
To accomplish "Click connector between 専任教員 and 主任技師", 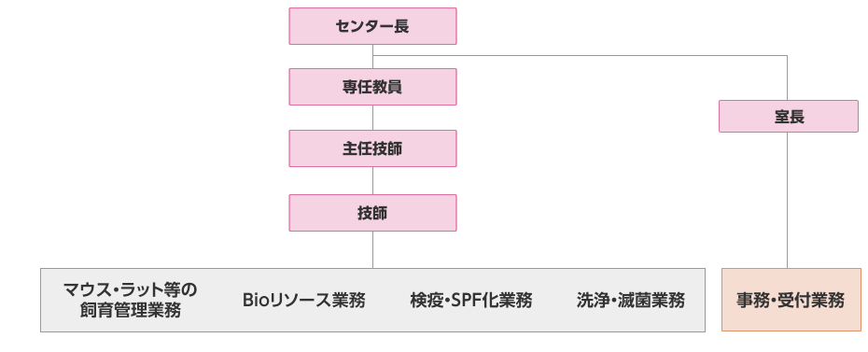I will point(372,118).
